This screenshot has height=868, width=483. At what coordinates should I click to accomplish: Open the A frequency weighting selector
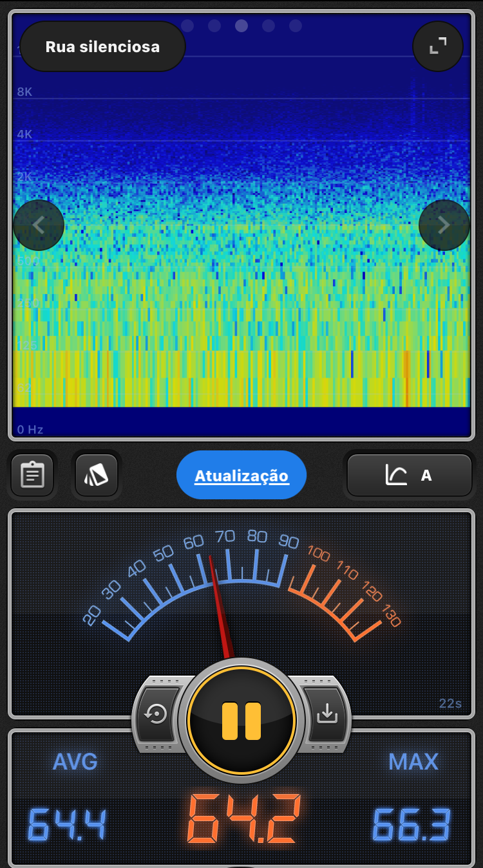coord(410,476)
